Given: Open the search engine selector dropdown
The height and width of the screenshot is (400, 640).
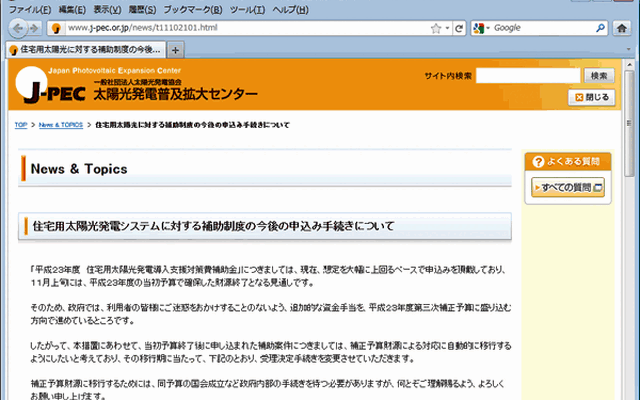Looking at the screenshot, I should click(x=481, y=28).
